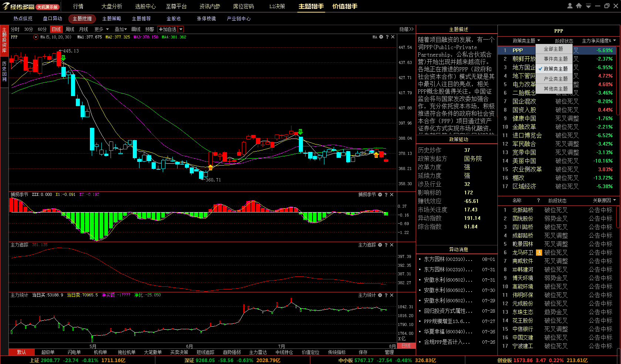The height and width of the screenshot is (364, 621).
Task: Open the 选股中心 top menu
Action: pos(145,6)
